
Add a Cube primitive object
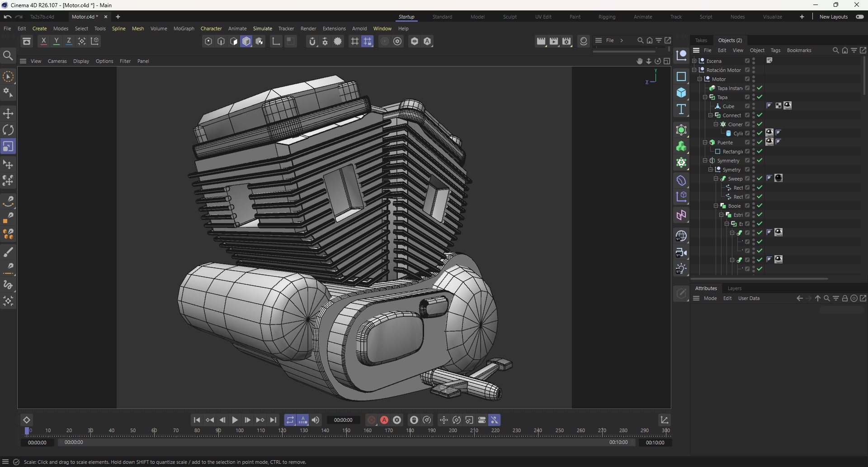(x=681, y=93)
